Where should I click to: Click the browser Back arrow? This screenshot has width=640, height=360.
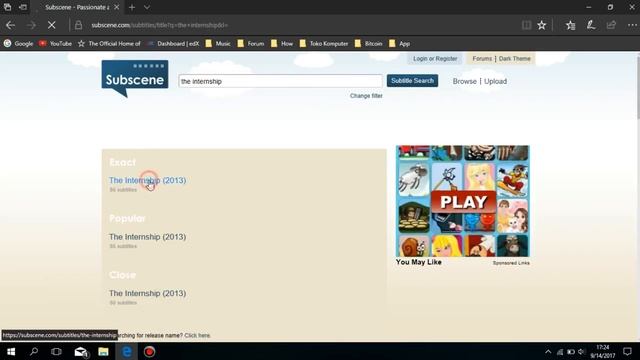pyautogui.click(x=10, y=25)
